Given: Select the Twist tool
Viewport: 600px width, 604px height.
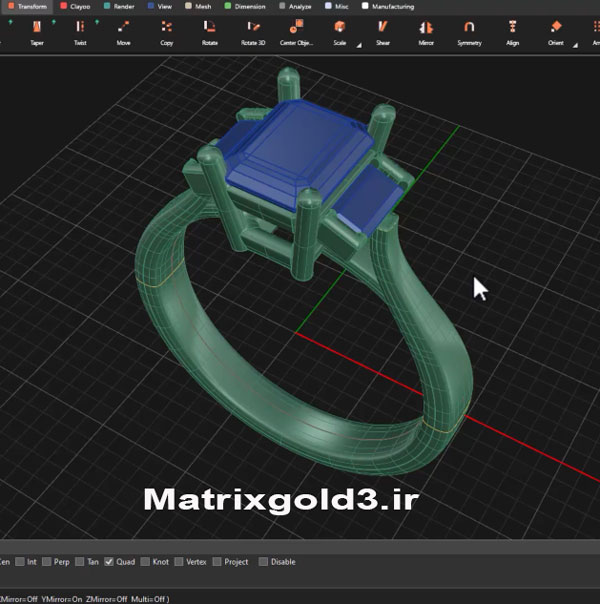Looking at the screenshot, I should [80, 33].
